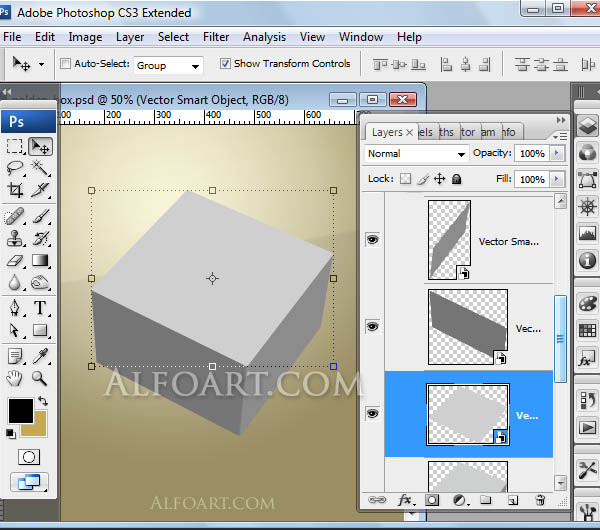This screenshot has width=600, height=530.
Task: Add a layer mask
Action: click(x=432, y=500)
